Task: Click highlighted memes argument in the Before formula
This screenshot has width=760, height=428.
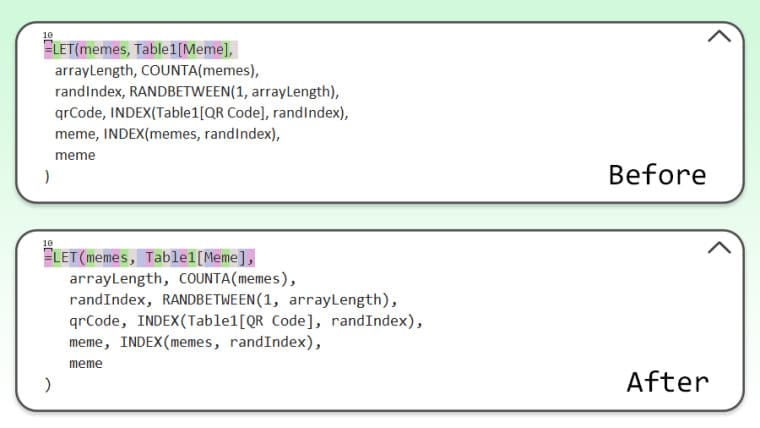Action: (x=105, y=49)
